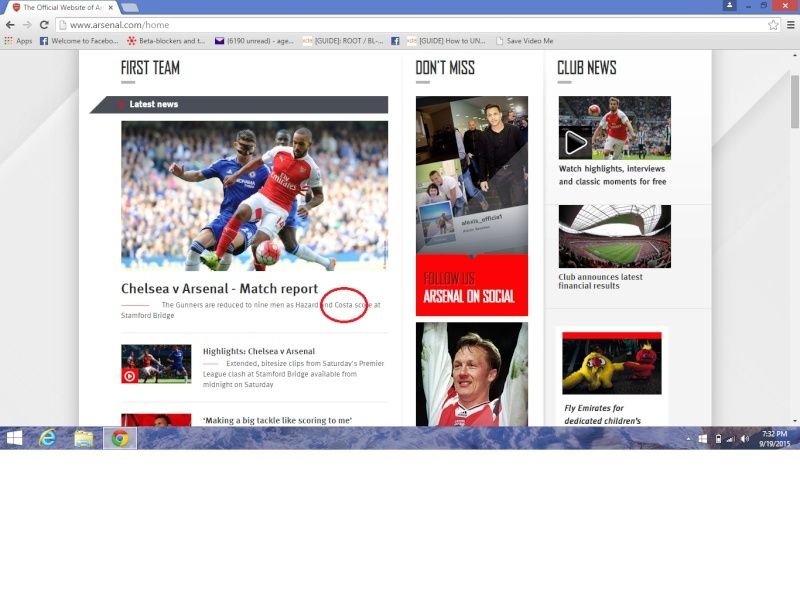Open Highlights: Chelsea v Arsenal headline
The width and height of the screenshot is (800, 612).
click(259, 351)
